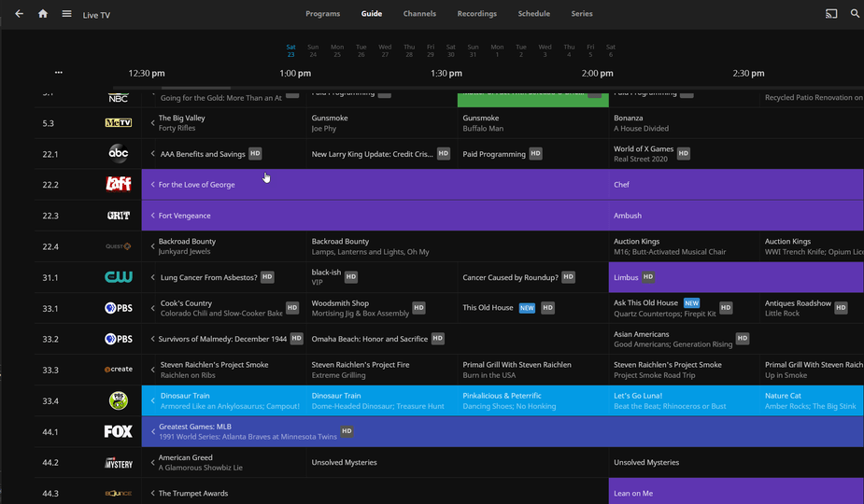Open Greatest Games: MLB on FOX

[503, 431]
